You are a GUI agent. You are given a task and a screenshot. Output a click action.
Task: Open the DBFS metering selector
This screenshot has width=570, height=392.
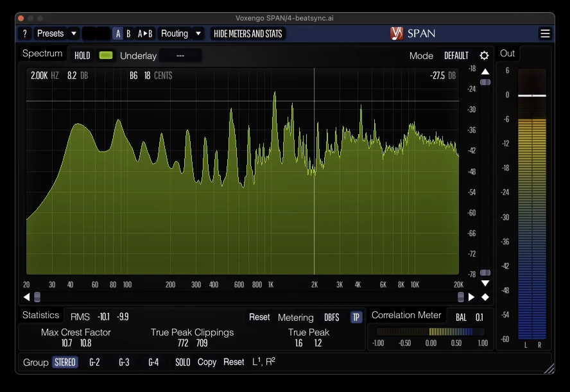331,318
